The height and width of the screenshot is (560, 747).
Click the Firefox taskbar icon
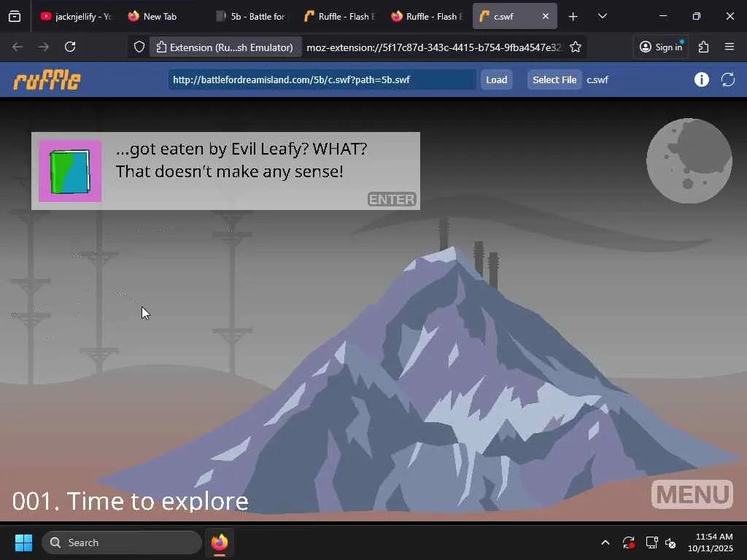(x=219, y=542)
